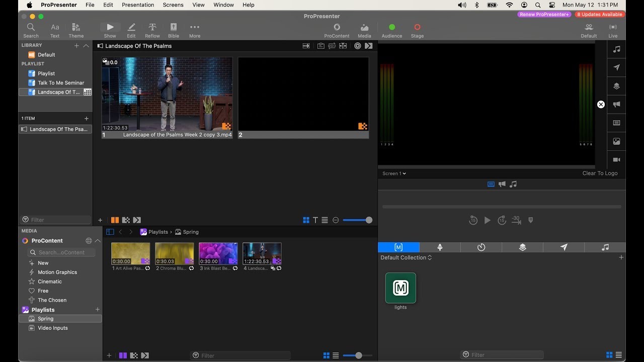Skip back 15 seconds

pos(473,220)
